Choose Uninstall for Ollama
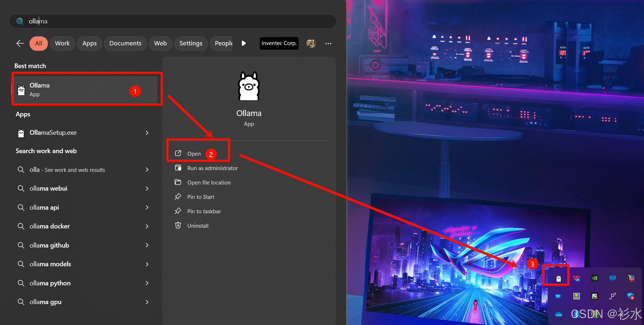The width and height of the screenshot is (644, 325). click(x=197, y=226)
